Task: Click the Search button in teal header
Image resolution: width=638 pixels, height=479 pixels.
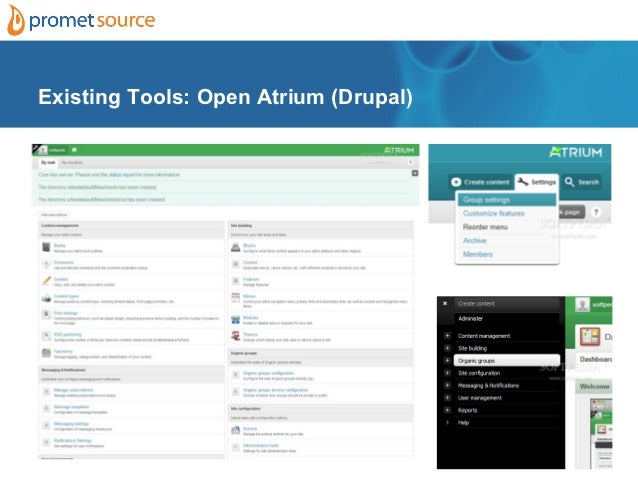Action: tap(581, 182)
